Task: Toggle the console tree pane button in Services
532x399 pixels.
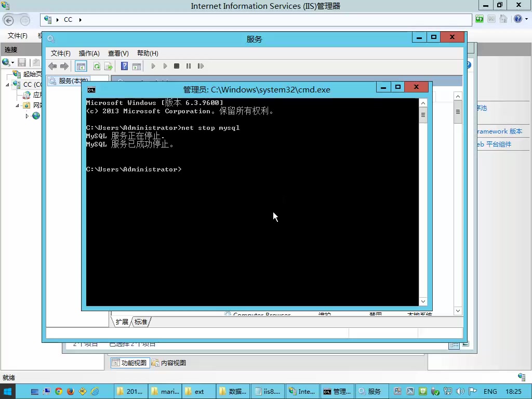Action: pos(81,66)
